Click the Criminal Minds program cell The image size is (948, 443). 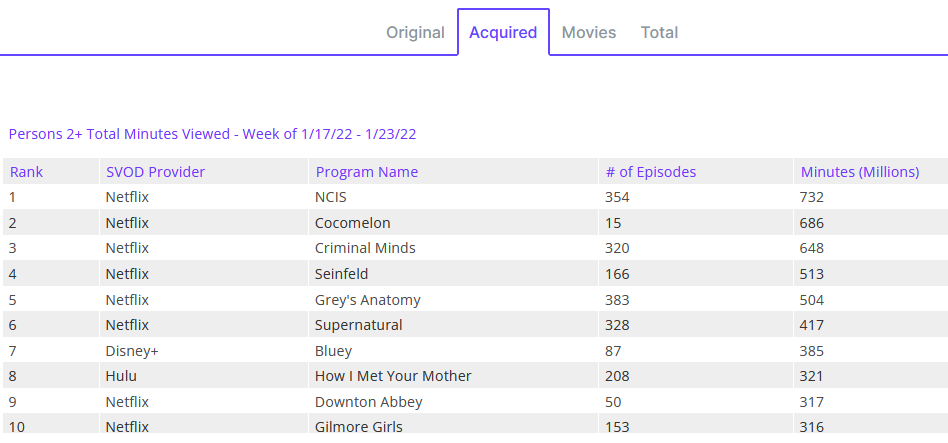365,248
